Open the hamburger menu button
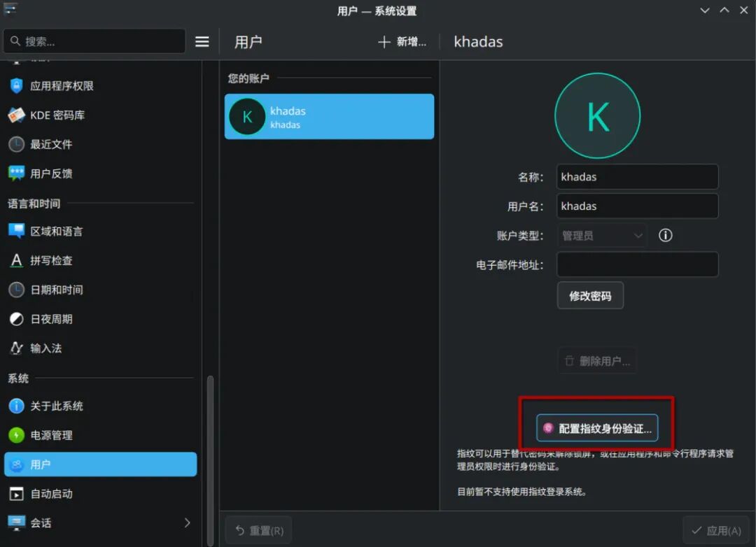Image resolution: width=756 pixels, height=547 pixels. [202, 42]
